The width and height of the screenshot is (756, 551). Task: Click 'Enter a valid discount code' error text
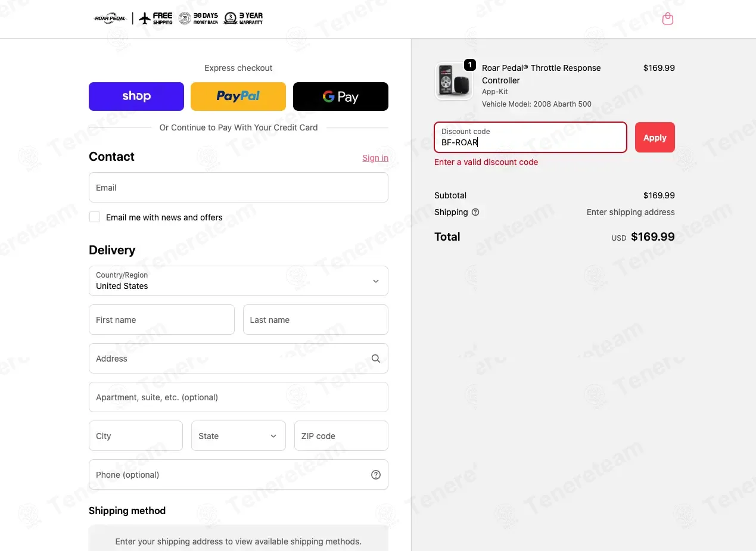click(486, 162)
